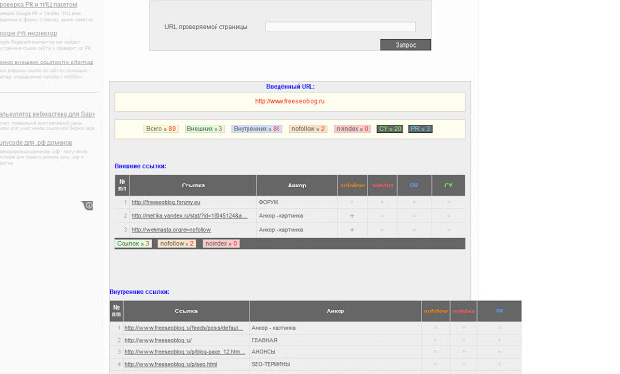Viewport: 620px width, 374px height.
Task: Click the noindex count badge in summary
Action: [352, 129]
